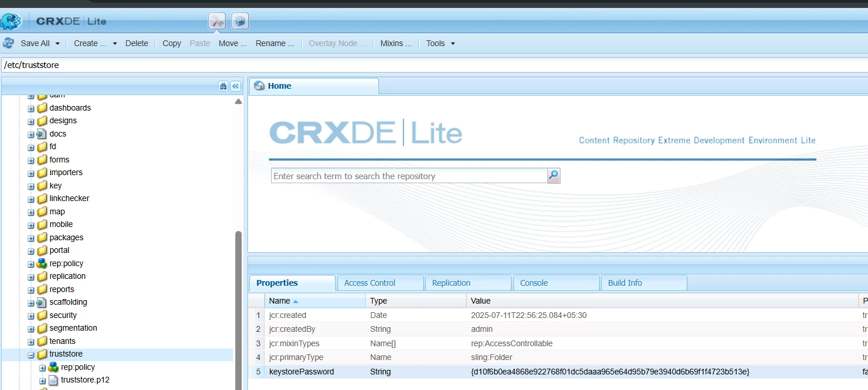This screenshot has width=868, height=390.
Task: Click the Copy toolbar button
Action: coord(172,43)
